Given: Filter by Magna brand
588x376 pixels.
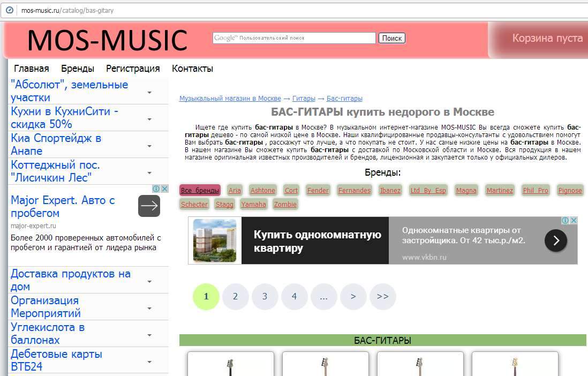Looking at the screenshot, I should coord(466,190).
